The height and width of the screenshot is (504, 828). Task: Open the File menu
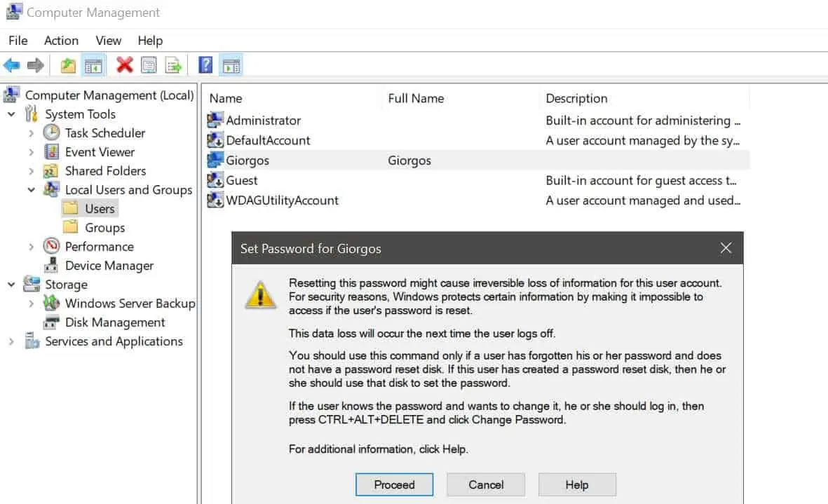(x=18, y=41)
